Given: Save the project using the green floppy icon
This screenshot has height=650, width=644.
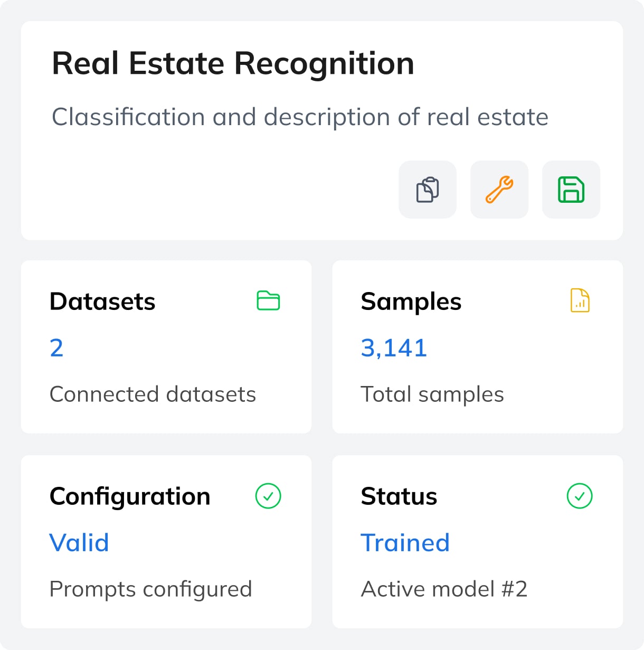Looking at the screenshot, I should [x=571, y=190].
